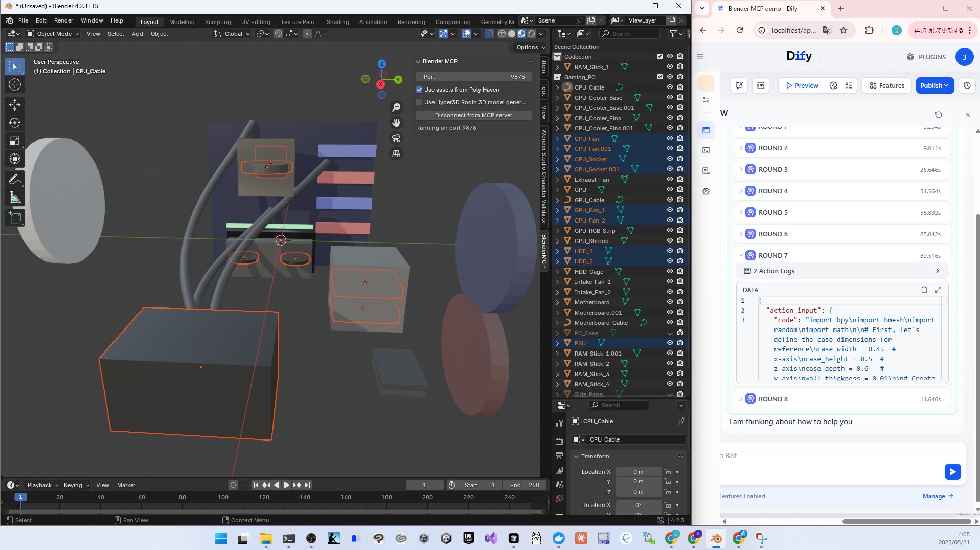The image size is (980, 550).
Task: Toggle camera view in the viewport
Action: [x=396, y=138]
